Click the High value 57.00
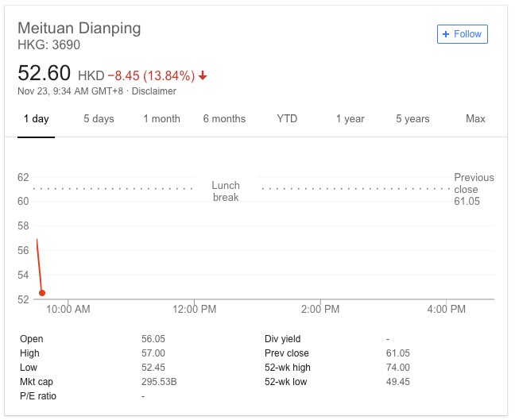 tap(153, 353)
